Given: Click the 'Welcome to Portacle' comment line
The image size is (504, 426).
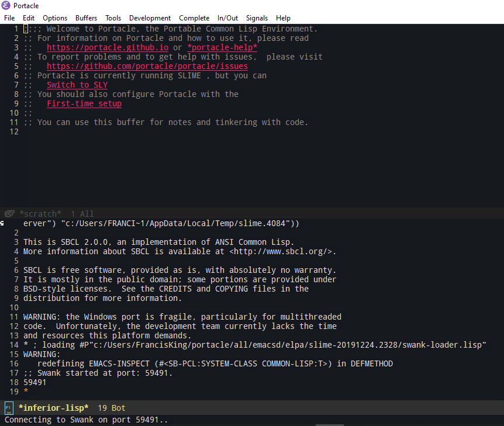Looking at the screenshot, I should click(170, 29).
